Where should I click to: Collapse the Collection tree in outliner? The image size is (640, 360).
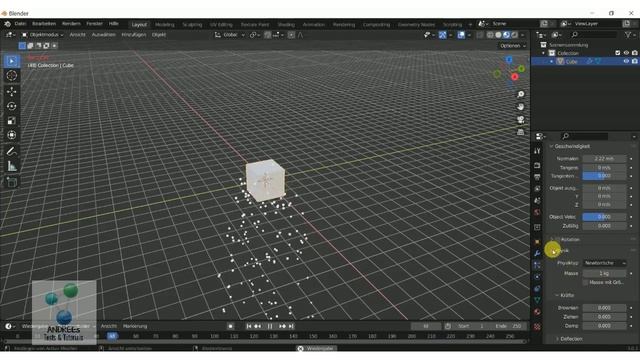point(543,53)
